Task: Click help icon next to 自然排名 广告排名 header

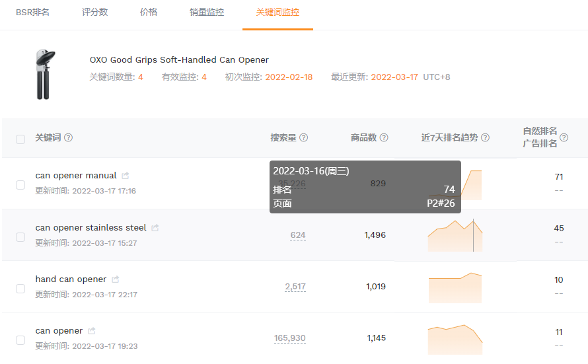Action: tap(564, 138)
